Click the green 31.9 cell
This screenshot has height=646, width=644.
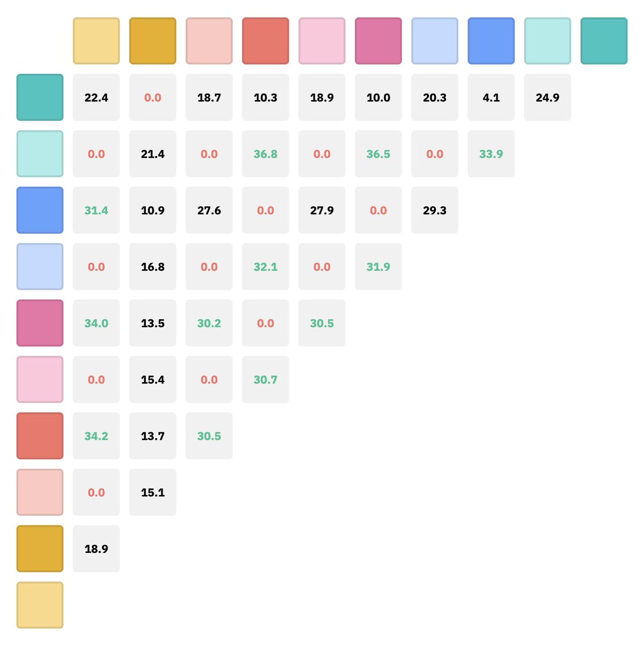[x=378, y=266]
